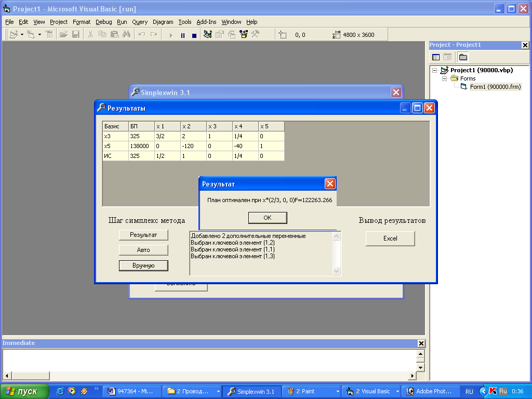Select Project1 (90000.vbp) tree item

[x=482, y=70]
